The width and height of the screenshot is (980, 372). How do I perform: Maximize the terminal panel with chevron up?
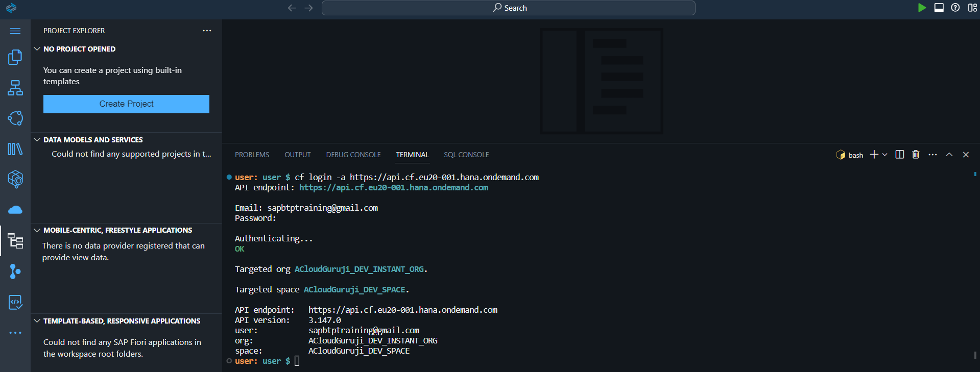949,155
